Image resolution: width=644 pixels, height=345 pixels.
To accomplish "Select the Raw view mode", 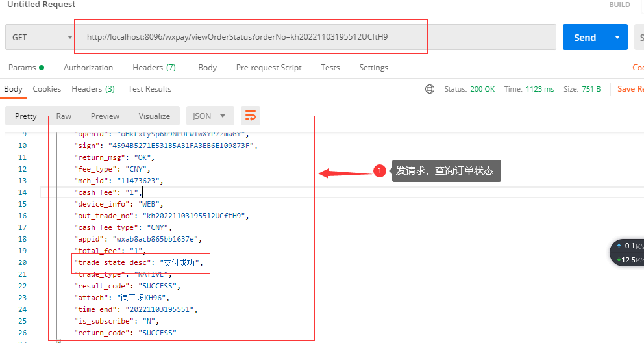I will click(x=64, y=116).
